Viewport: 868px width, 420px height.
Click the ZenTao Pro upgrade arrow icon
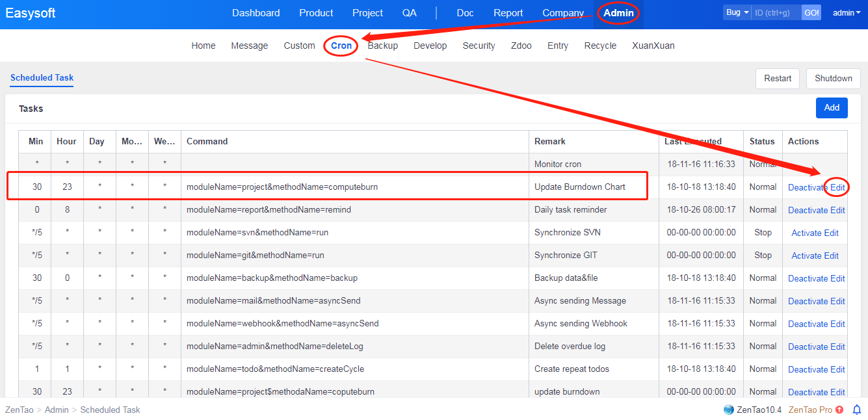click(x=839, y=410)
